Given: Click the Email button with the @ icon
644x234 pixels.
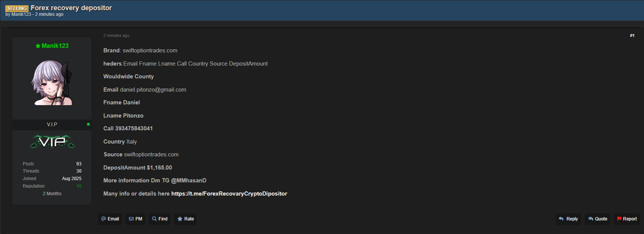Looking at the screenshot, I should point(110,219).
